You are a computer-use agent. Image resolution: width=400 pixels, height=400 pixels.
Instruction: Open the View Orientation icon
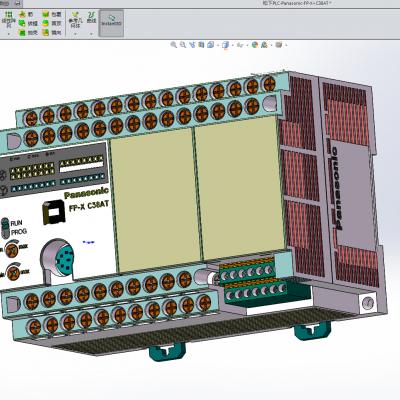pos(210,45)
